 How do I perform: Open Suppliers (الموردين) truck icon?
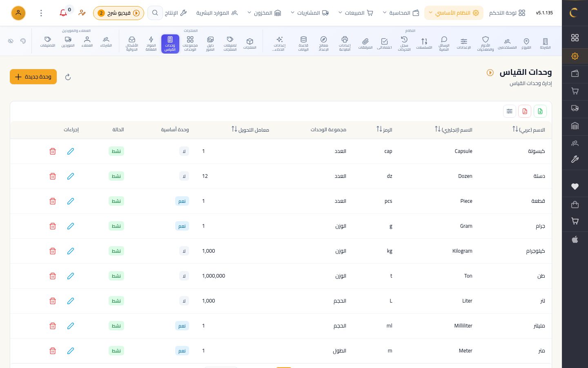coord(68,43)
